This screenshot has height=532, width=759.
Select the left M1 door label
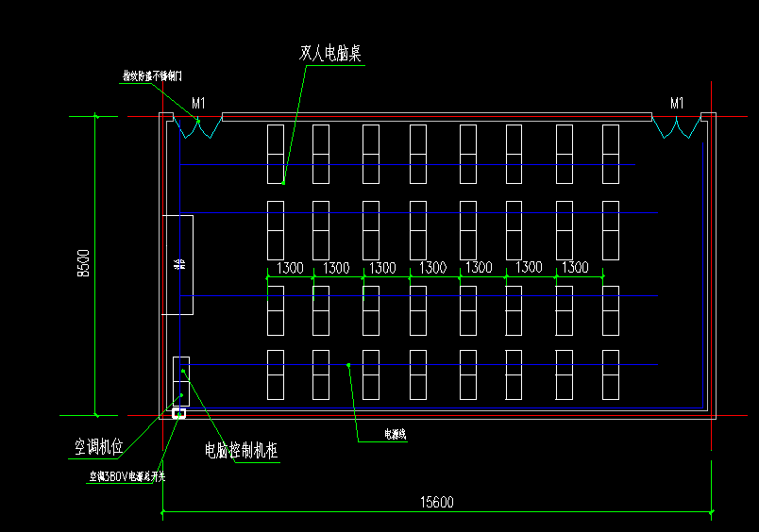point(198,103)
